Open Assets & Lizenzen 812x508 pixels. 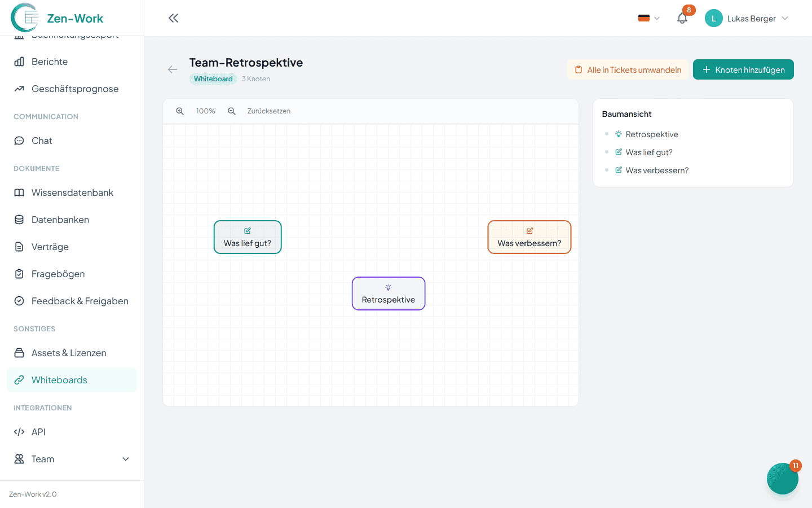click(72, 353)
